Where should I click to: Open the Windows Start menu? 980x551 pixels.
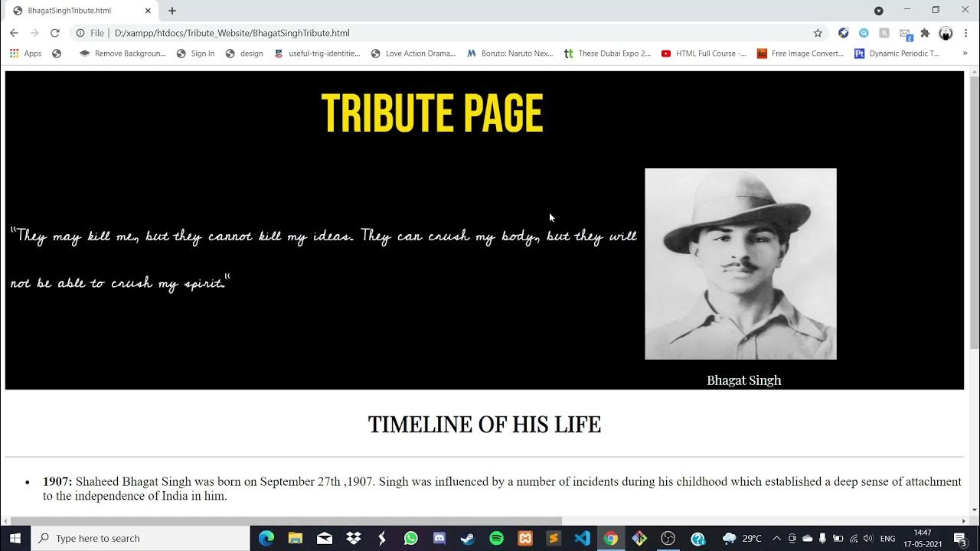[15, 538]
